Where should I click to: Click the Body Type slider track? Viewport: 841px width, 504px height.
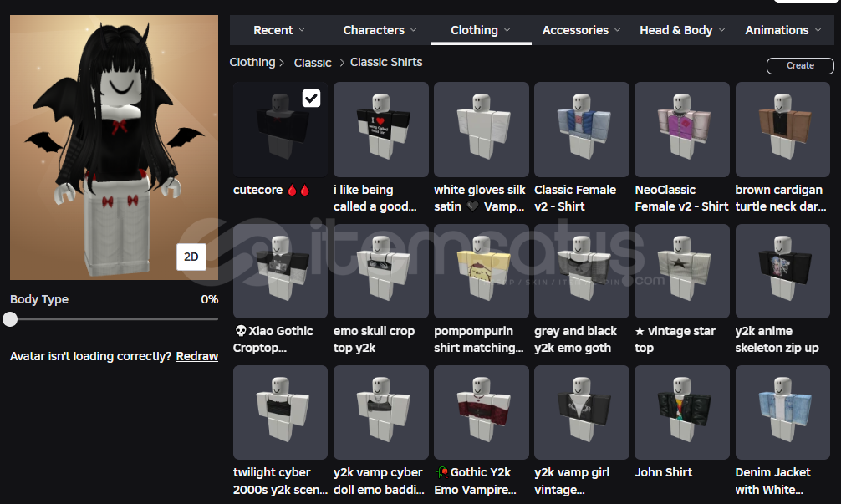(x=115, y=319)
